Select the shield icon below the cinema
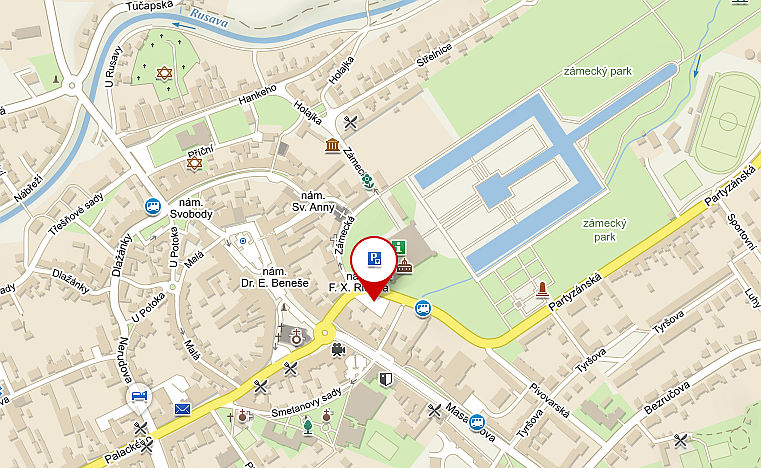761x468 pixels. point(386,379)
